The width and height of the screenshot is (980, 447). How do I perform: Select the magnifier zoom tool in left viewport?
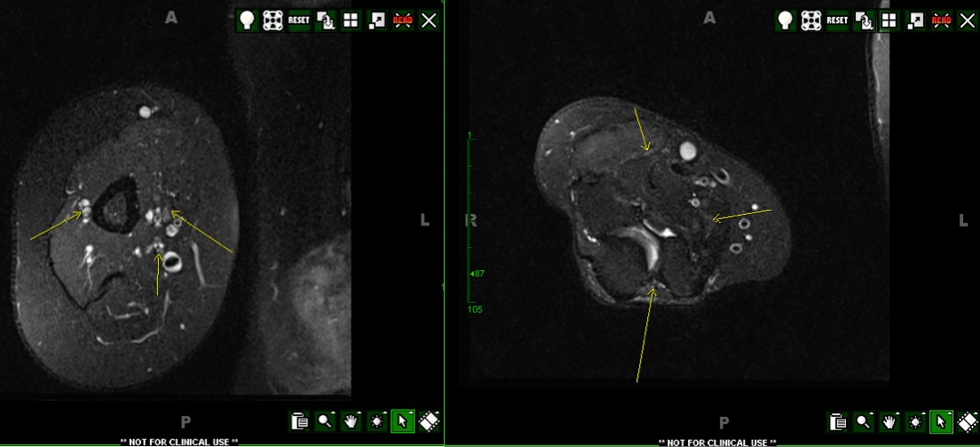tap(326, 421)
